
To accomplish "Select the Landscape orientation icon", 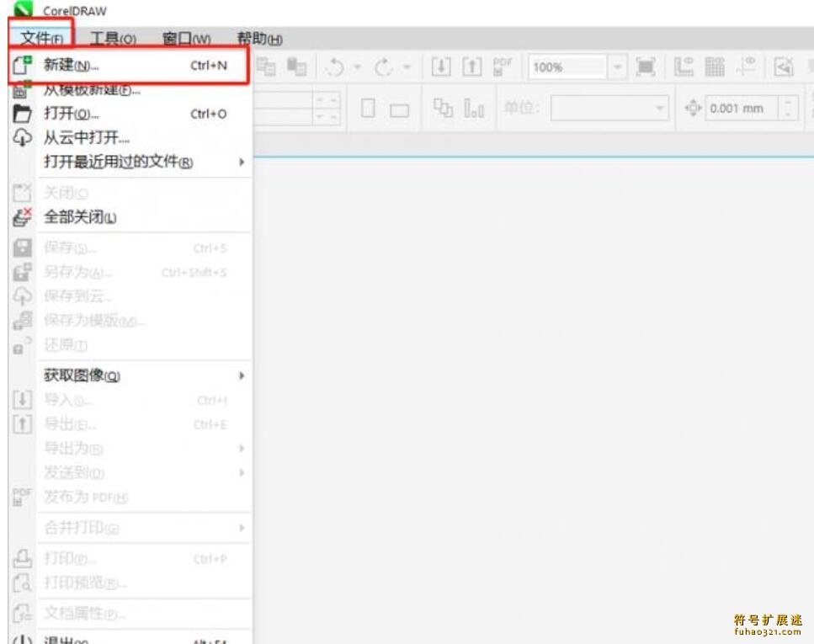I will (x=399, y=109).
